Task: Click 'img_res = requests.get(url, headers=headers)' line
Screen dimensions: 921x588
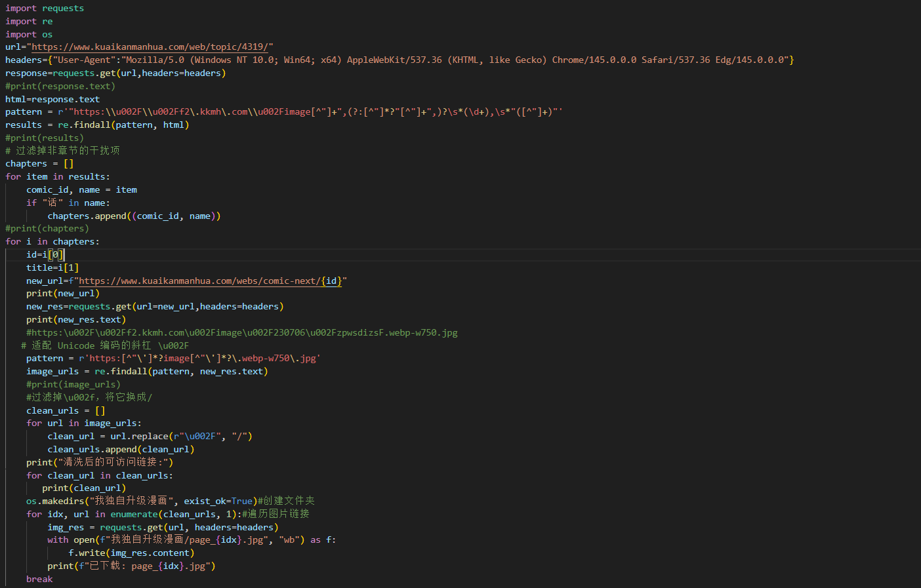Action: point(163,528)
